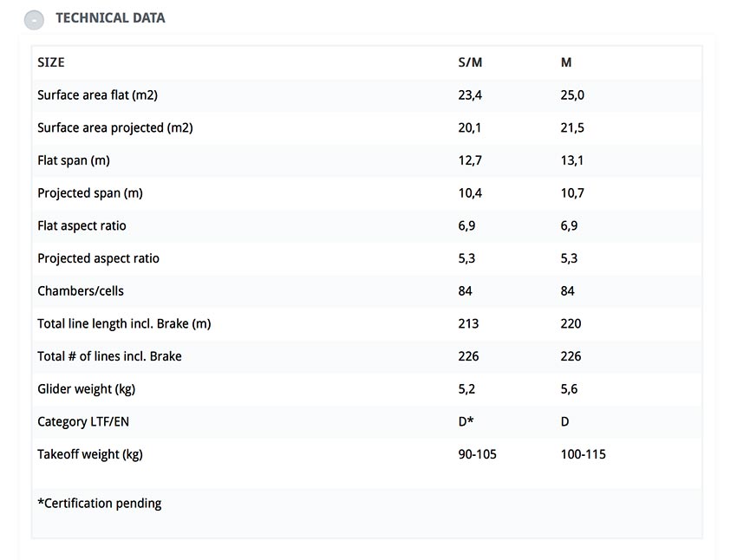Click the SIZE header cell
737x560 pixels.
click(x=51, y=62)
